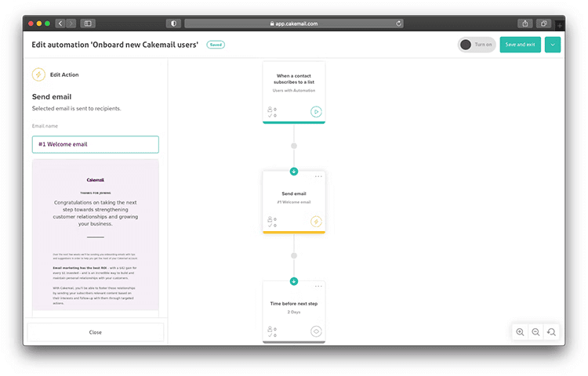588x376 pixels.
Task: Click the add-step arrow above Time before next step
Action: 294,281
